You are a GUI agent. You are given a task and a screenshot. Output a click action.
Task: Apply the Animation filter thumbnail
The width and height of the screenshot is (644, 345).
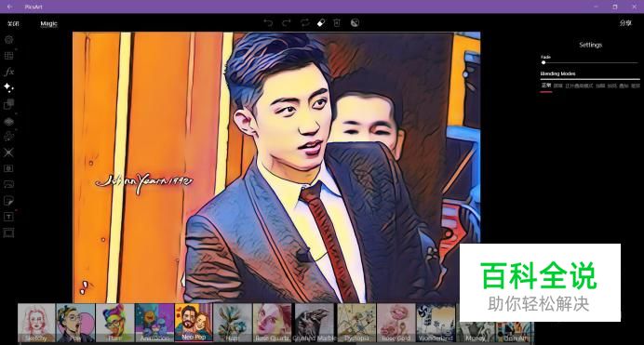pyautogui.click(x=154, y=323)
